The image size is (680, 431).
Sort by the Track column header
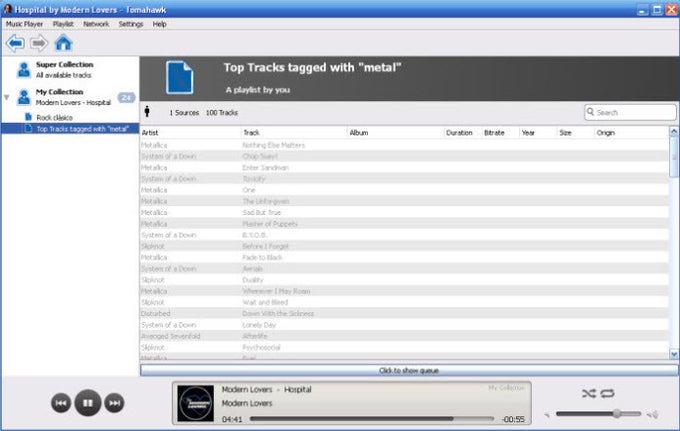(294, 133)
